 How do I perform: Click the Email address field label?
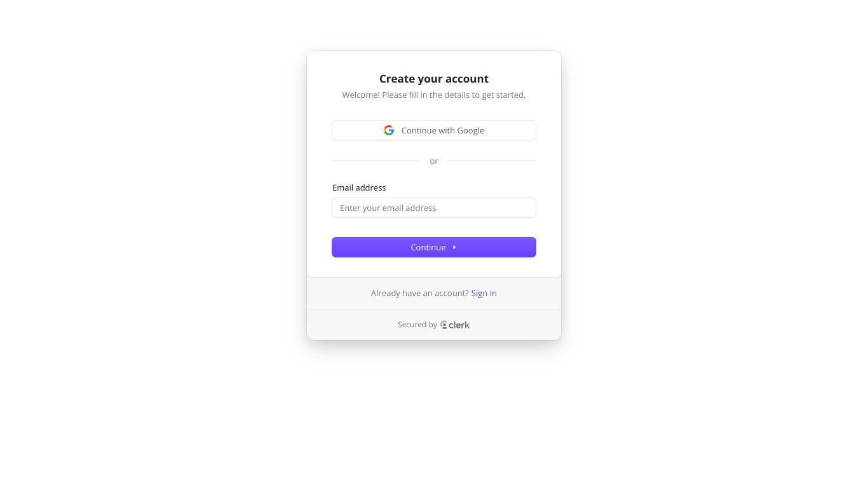click(359, 187)
